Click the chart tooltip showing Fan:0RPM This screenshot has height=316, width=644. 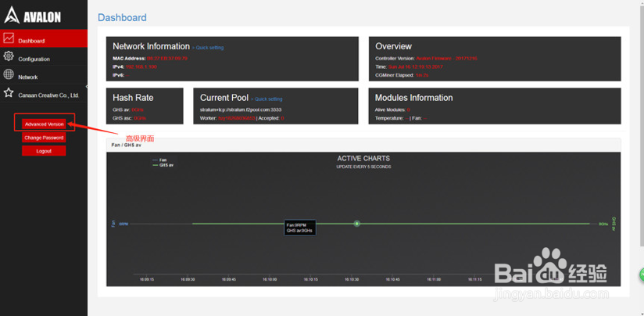point(300,228)
